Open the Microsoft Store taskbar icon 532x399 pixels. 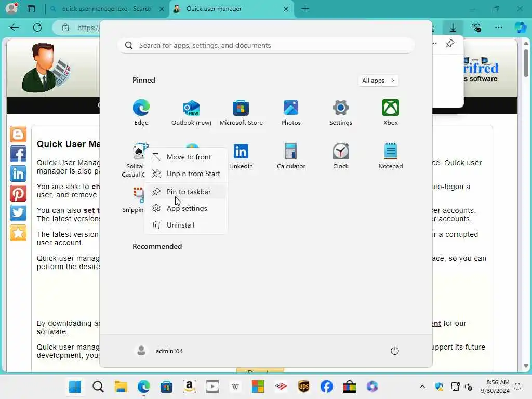pos(166,387)
